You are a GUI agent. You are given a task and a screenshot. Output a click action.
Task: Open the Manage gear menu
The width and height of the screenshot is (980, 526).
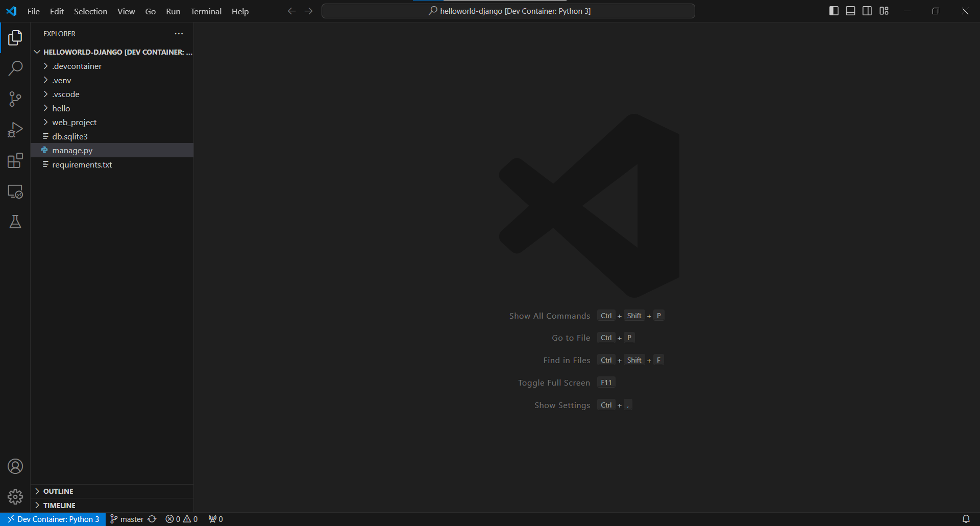click(15, 496)
